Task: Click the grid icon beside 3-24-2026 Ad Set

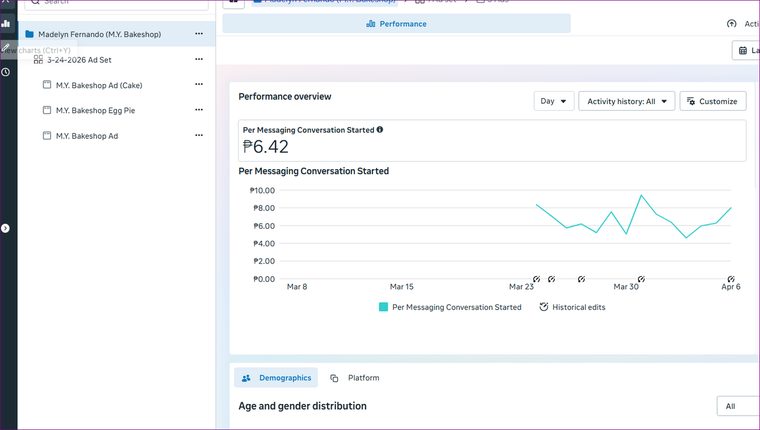Action: (x=38, y=60)
